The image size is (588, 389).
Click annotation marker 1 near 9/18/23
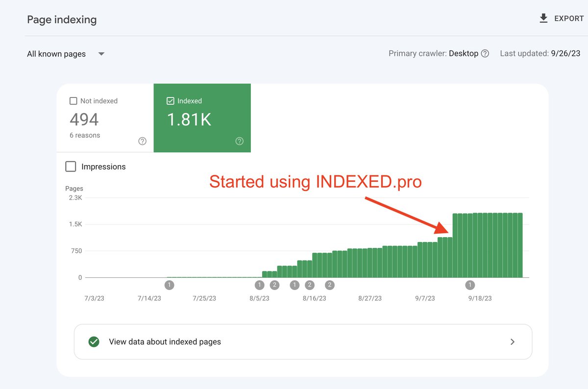pyautogui.click(x=470, y=285)
